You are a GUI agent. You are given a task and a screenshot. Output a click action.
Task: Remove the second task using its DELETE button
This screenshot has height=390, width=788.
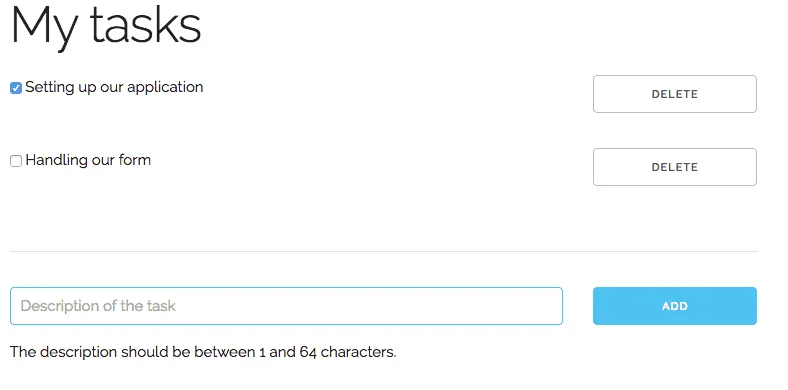[674, 167]
